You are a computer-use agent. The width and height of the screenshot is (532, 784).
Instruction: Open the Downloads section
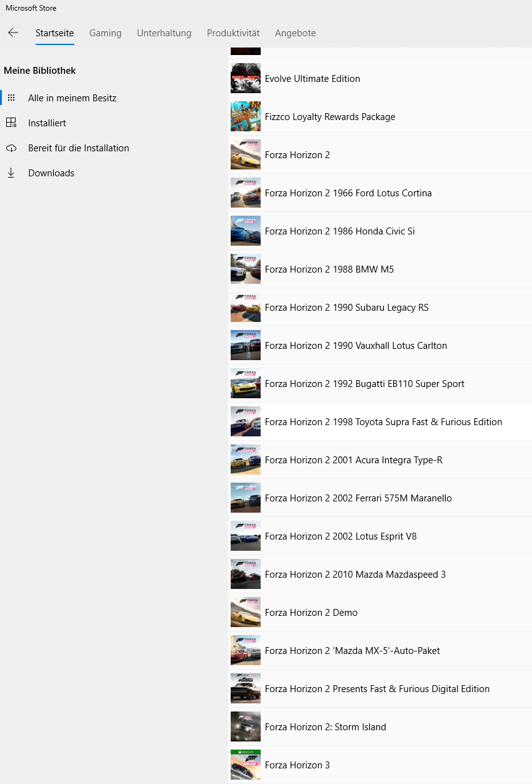[51, 173]
